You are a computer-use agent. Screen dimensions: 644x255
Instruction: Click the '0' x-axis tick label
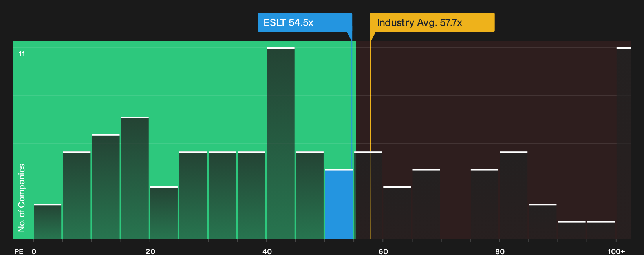point(34,251)
